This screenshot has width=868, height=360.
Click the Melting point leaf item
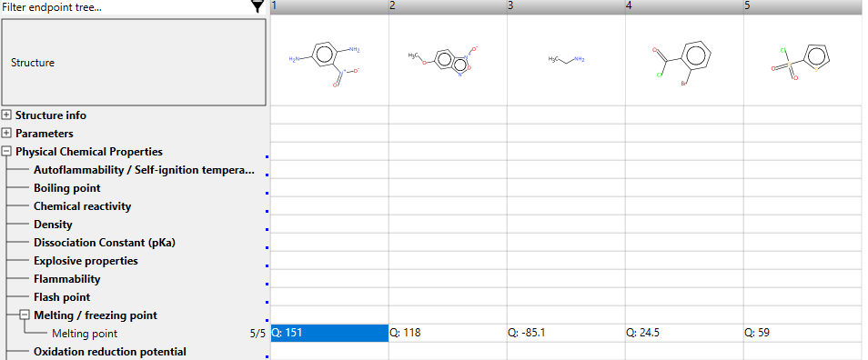pyautogui.click(x=85, y=334)
